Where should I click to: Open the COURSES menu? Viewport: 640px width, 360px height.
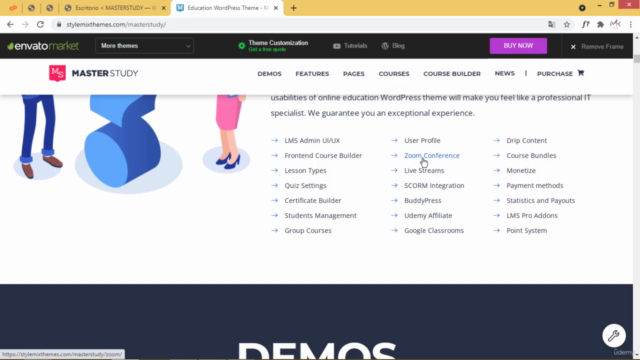tap(394, 73)
